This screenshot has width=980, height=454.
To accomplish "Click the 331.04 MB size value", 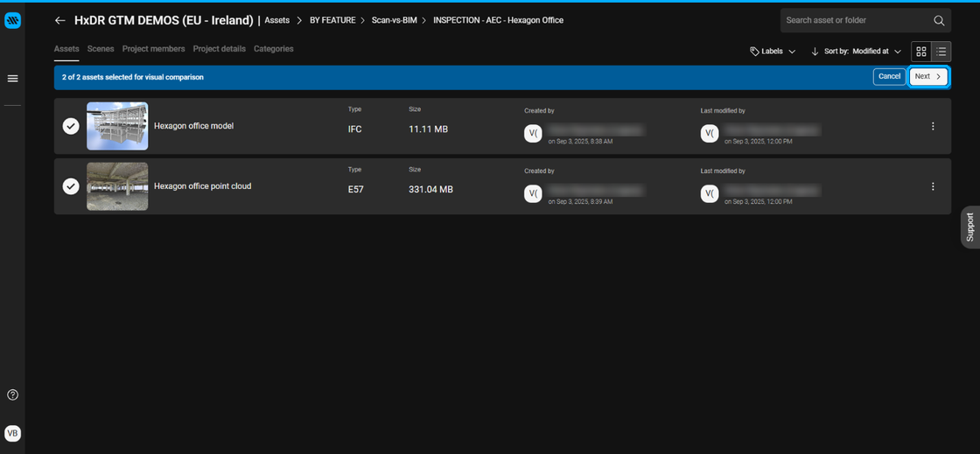I will 430,189.
